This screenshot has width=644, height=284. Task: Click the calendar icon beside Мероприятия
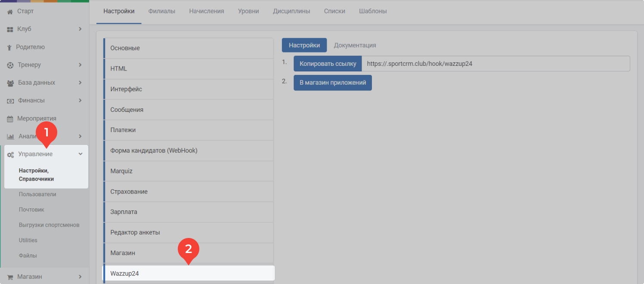(10, 119)
